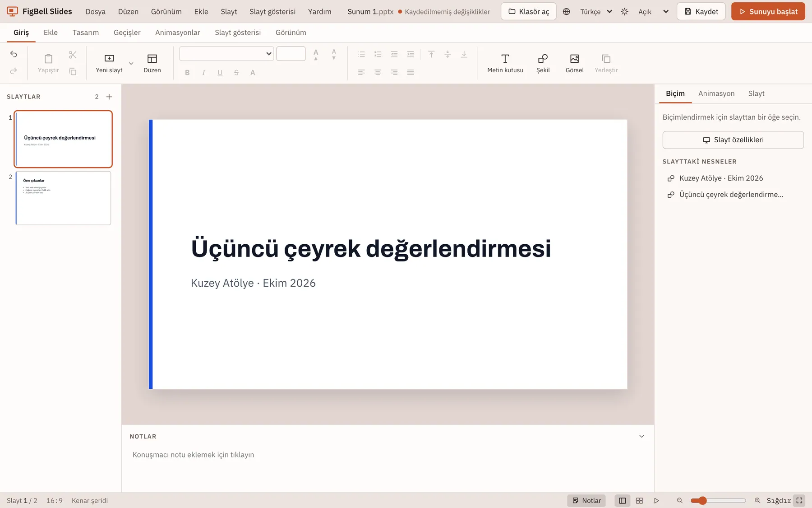Viewport: 812px width, 508px height.
Task: Justify text alignment
Action: pyautogui.click(x=410, y=72)
